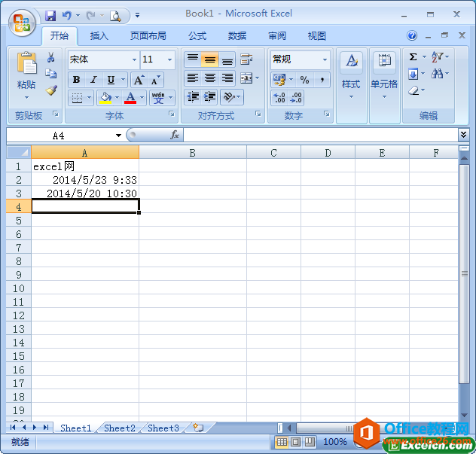Apply comma style number format
This screenshot has width=476, height=454.
point(322,80)
